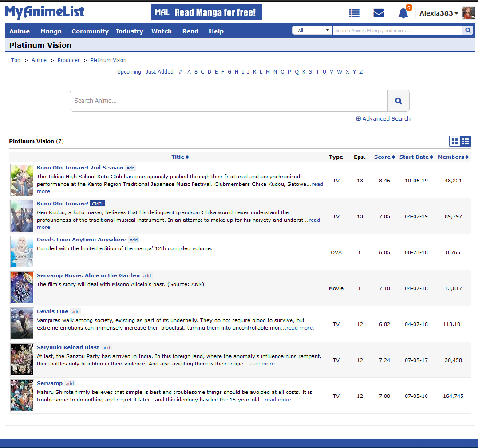
Task: Open the Read menu
Action: [190, 31]
